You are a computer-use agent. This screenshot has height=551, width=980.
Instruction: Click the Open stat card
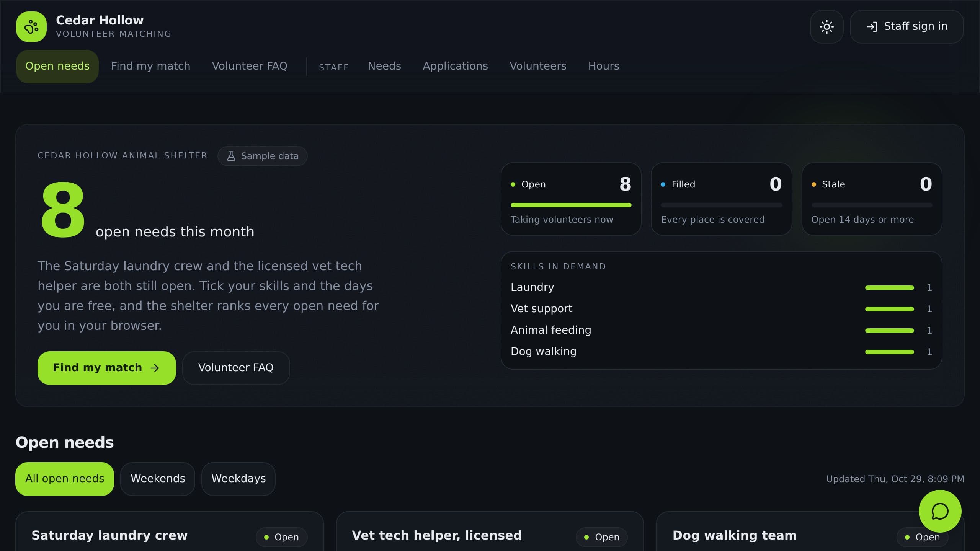571,199
